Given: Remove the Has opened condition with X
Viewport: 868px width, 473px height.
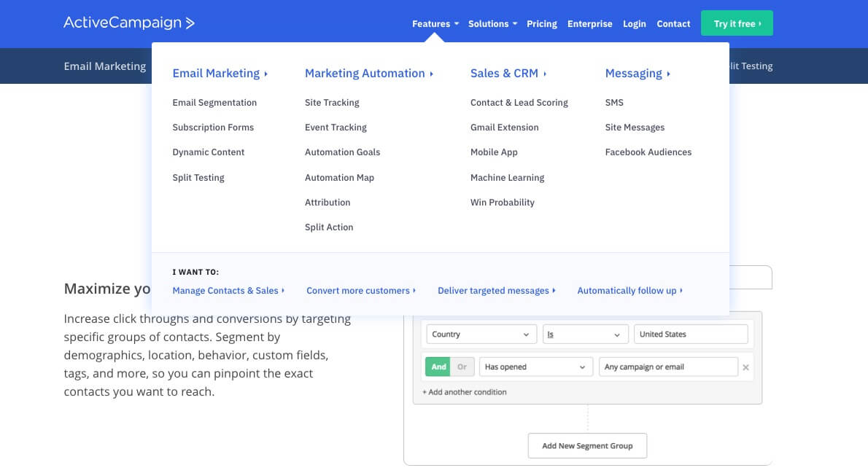Looking at the screenshot, I should [x=745, y=367].
